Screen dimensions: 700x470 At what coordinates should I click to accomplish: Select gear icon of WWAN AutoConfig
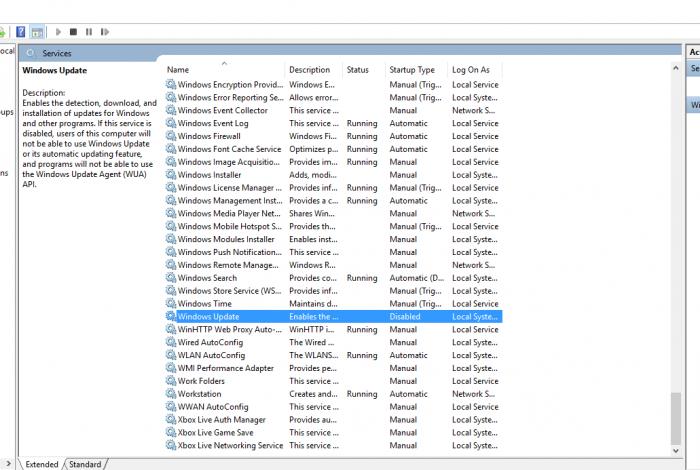(171, 407)
